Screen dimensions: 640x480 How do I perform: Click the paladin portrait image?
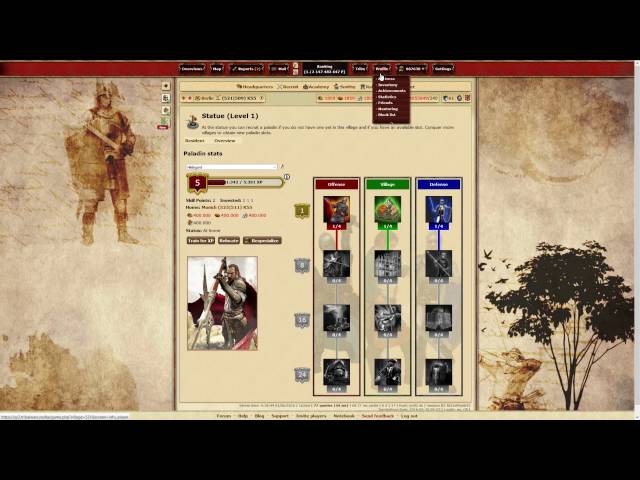point(222,303)
